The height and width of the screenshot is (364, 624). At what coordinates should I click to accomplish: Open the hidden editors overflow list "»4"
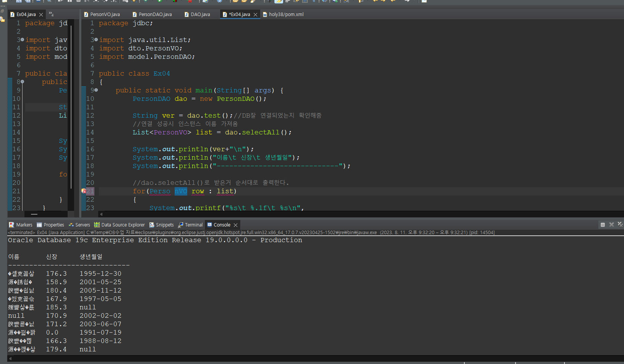51,14
